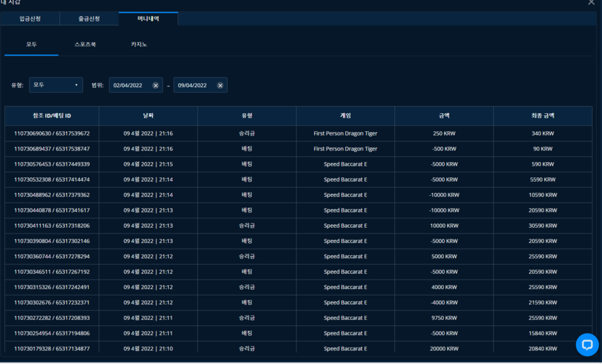This screenshot has width=602, height=364.
Task: Select ID 110730576453 / 65317449339
Action: click(x=52, y=164)
